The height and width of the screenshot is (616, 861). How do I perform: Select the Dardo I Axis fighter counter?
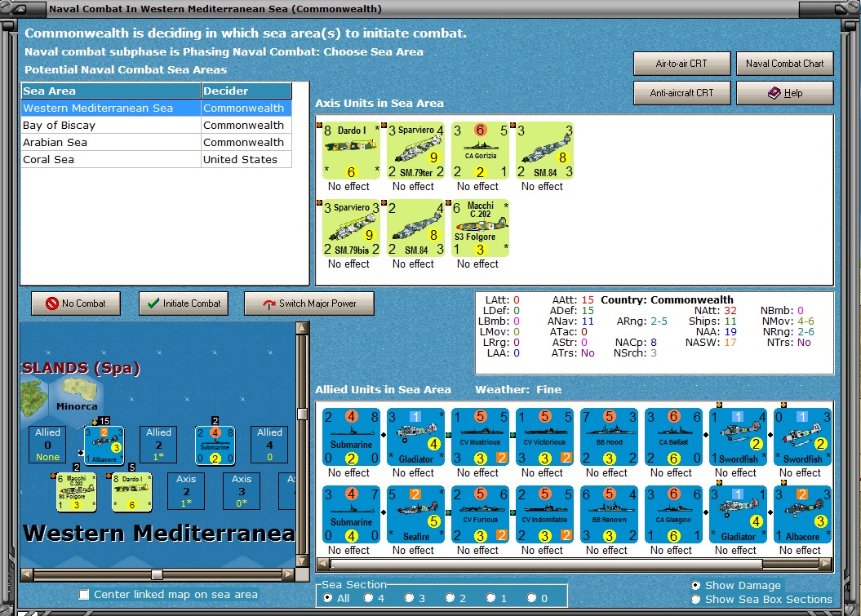[x=351, y=150]
